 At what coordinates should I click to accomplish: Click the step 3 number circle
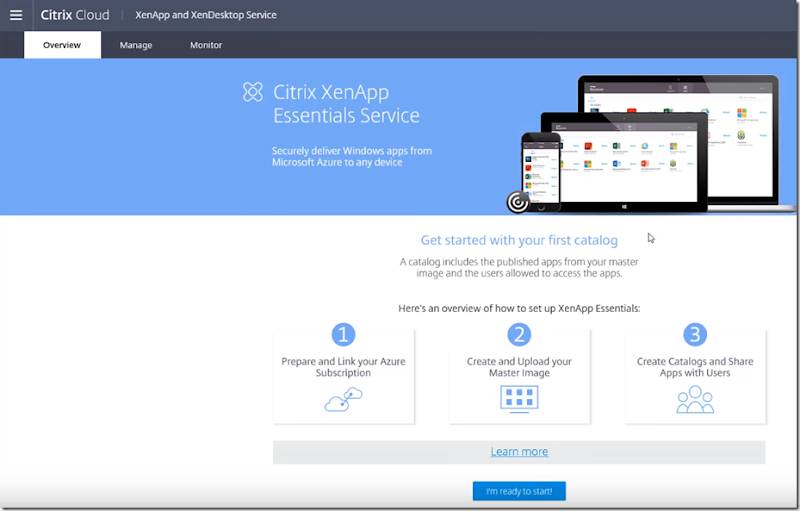[695, 335]
